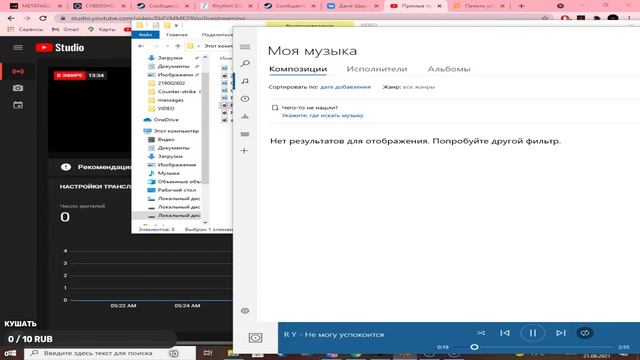Open genre filter все жанры dropdown
The height and width of the screenshot is (360, 640).
(418, 87)
